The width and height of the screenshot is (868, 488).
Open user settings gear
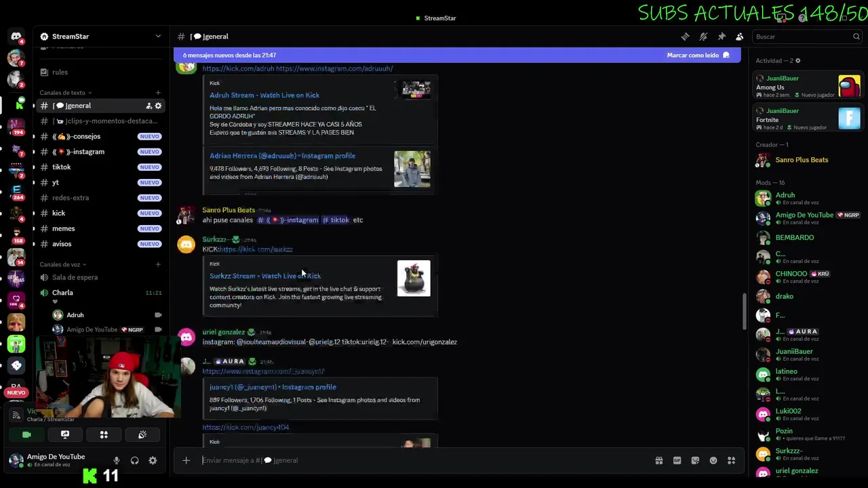(153, 460)
